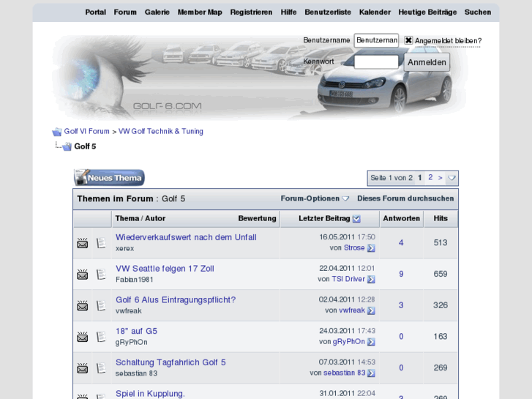Sort by the Antworten column

[x=401, y=218]
